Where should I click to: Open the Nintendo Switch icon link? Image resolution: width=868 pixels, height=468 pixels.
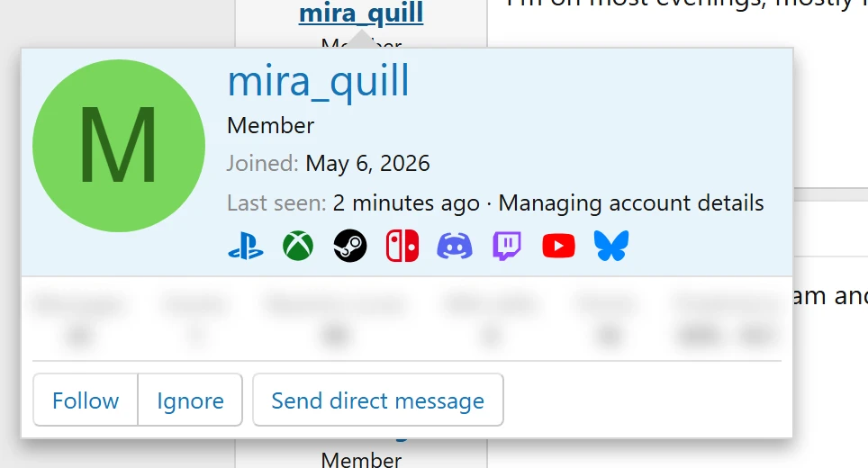pyautogui.click(x=402, y=246)
